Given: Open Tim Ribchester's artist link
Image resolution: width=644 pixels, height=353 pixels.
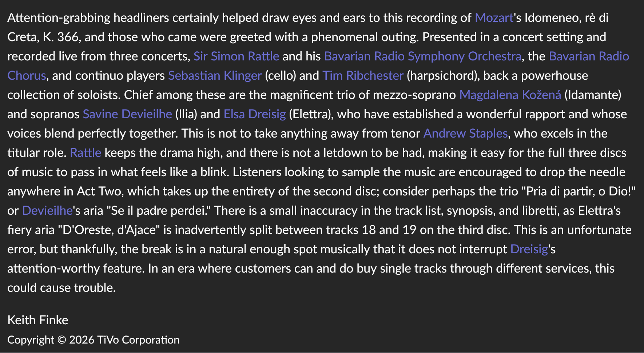Looking at the screenshot, I should click(363, 76).
